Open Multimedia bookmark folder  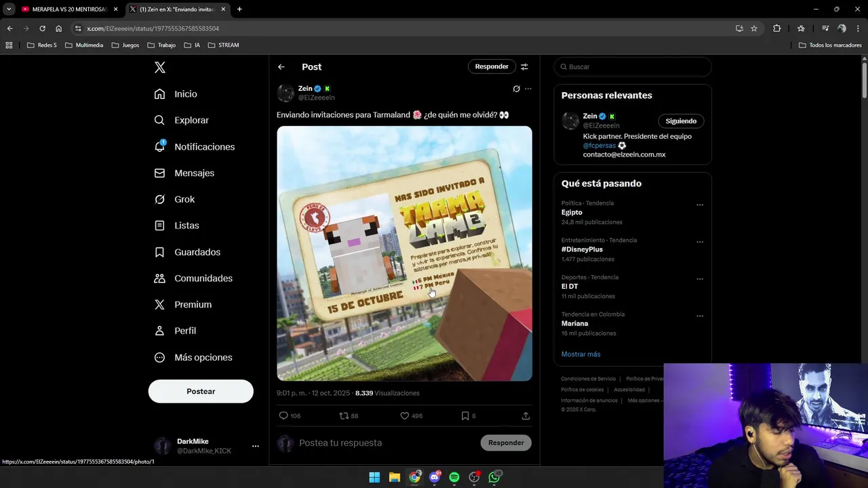point(84,45)
